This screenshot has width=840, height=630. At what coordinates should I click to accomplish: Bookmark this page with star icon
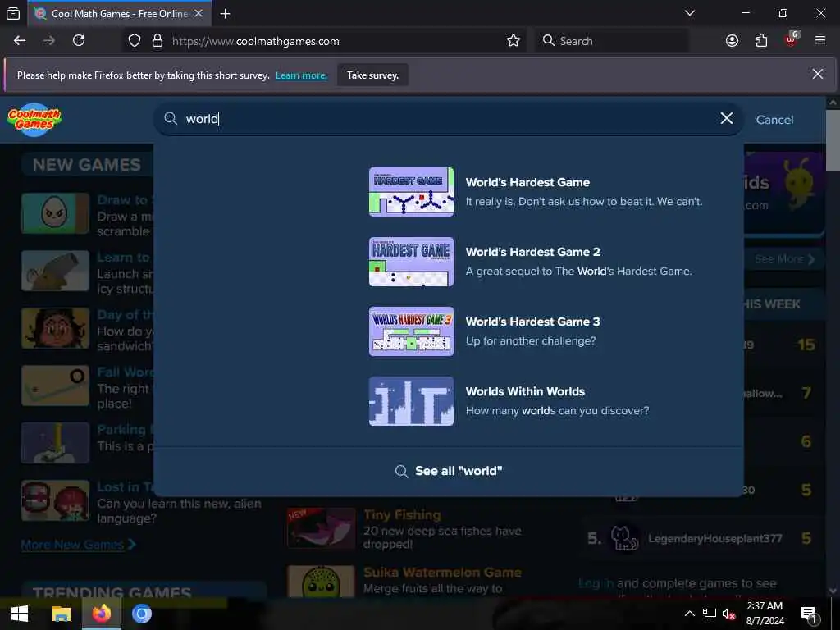tap(514, 41)
